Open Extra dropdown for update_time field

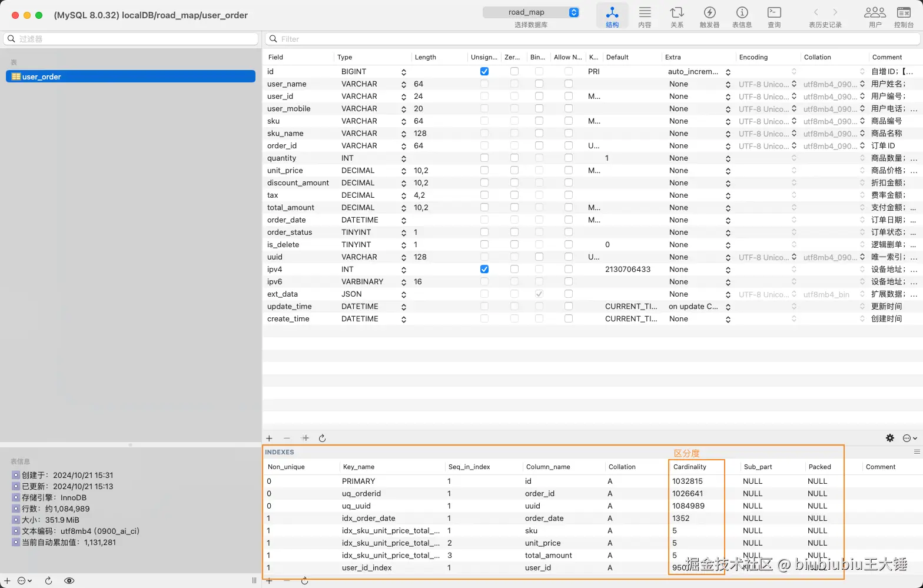[x=728, y=307]
